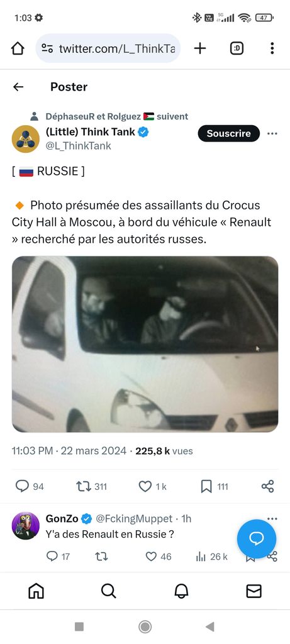Click the twitter.com address bar
The height and width of the screenshot is (644, 290).
click(x=108, y=48)
